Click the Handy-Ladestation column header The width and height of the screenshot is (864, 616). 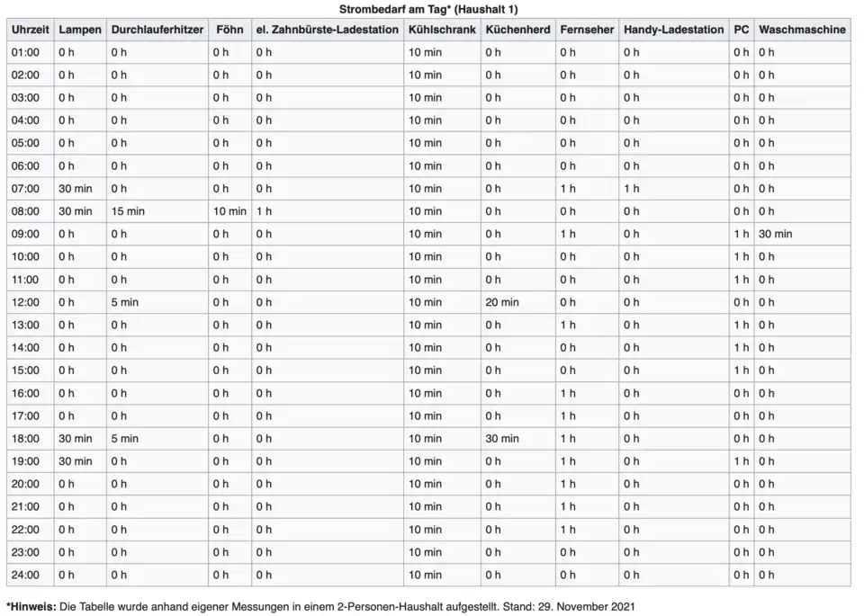[673, 30]
